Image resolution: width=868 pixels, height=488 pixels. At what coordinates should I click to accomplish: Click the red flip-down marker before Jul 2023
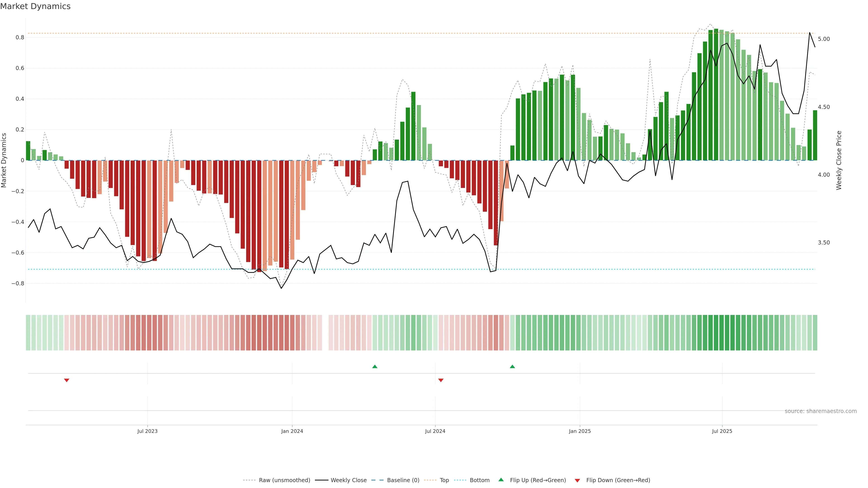[67, 380]
